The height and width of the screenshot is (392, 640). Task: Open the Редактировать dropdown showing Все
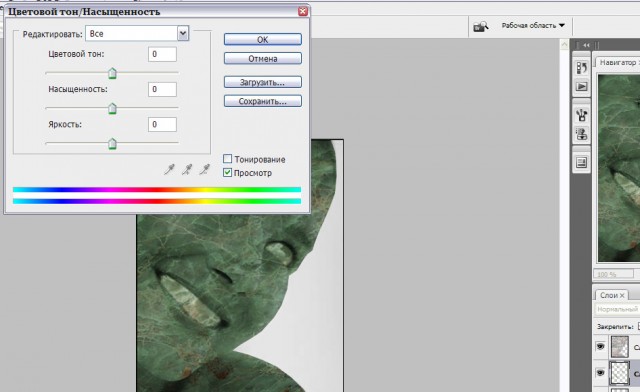(x=137, y=33)
